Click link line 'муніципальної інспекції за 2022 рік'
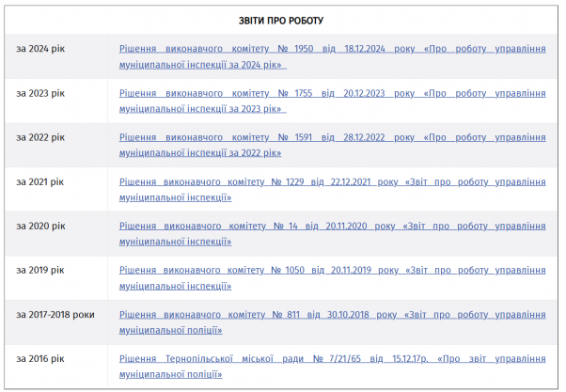566x392 pixels. tap(201, 153)
